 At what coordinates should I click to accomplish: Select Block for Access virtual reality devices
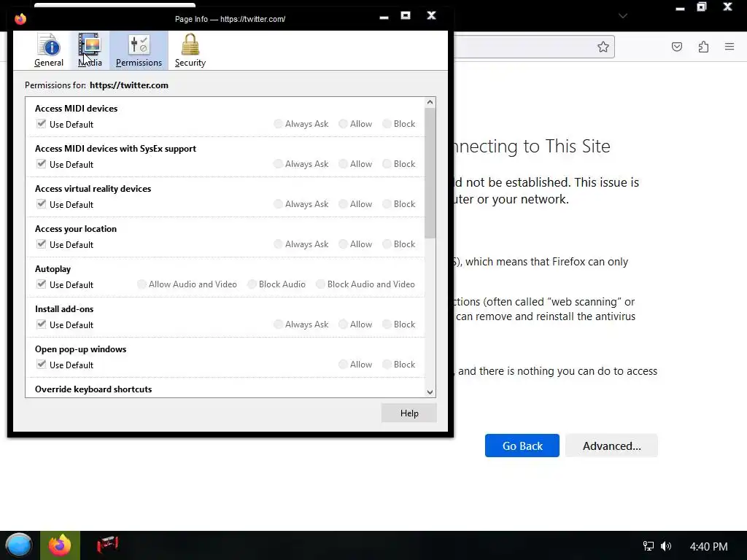tap(387, 204)
